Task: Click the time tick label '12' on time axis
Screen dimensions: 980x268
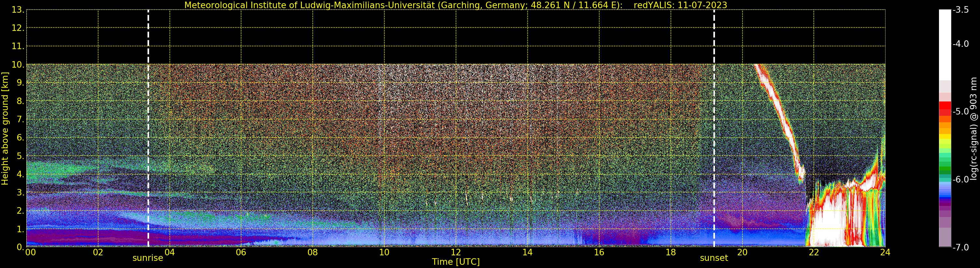Action: pos(456,252)
